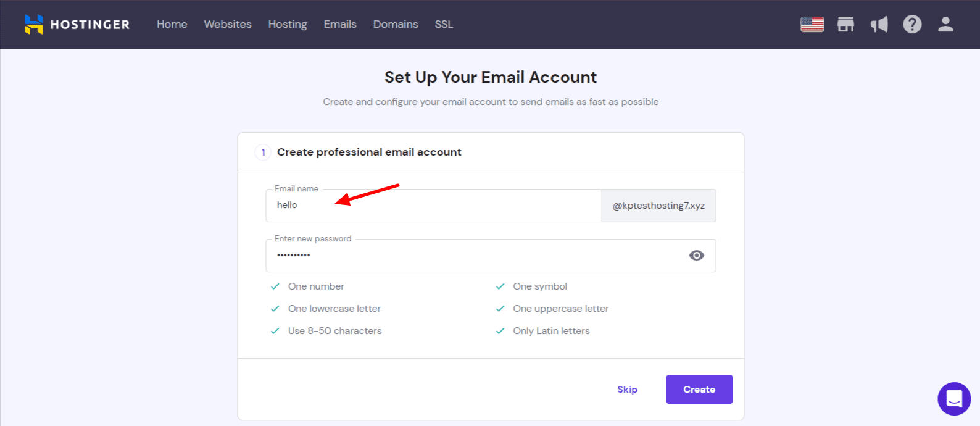Open the Hosting menu

tap(288, 24)
